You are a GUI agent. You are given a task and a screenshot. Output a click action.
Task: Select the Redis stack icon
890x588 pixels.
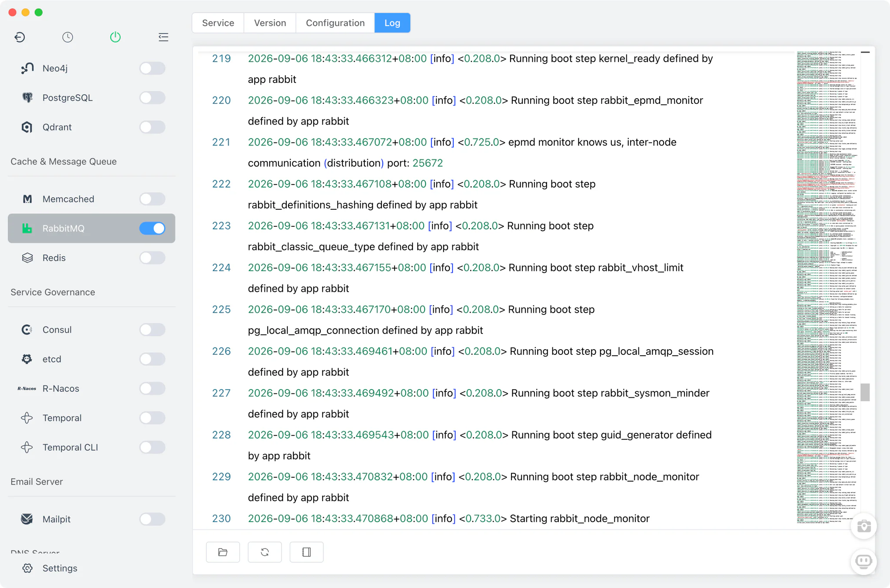point(27,258)
